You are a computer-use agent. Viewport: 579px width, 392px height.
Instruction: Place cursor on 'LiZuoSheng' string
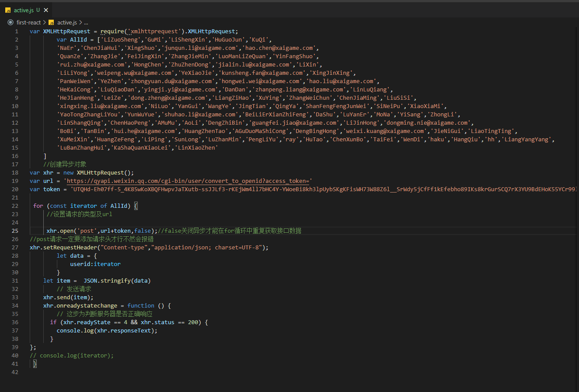point(121,39)
